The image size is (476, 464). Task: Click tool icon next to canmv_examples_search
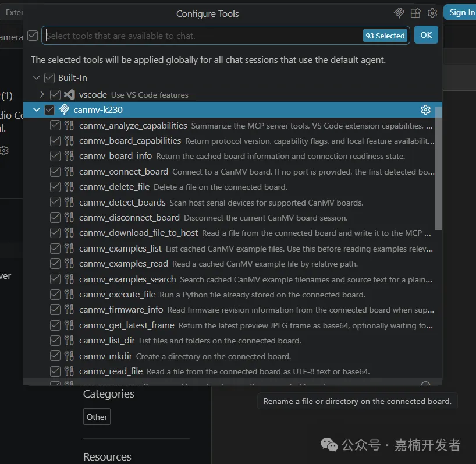click(x=69, y=279)
